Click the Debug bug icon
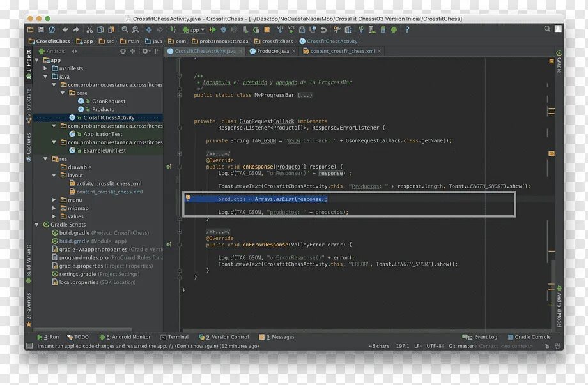588x385 pixels. pos(224,29)
